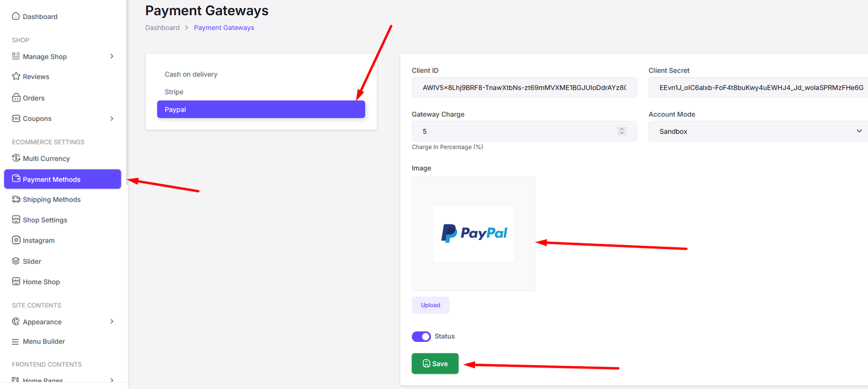Open Orders via its basket icon
Image resolution: width=868 pixels, height=389 pixels.
(16, 98)
